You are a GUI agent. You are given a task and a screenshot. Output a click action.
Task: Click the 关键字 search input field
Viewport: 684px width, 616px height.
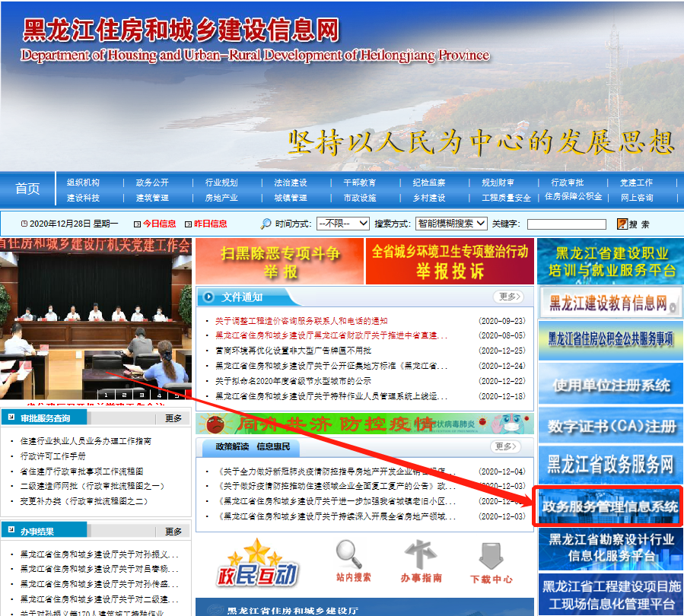coord(566,224)
